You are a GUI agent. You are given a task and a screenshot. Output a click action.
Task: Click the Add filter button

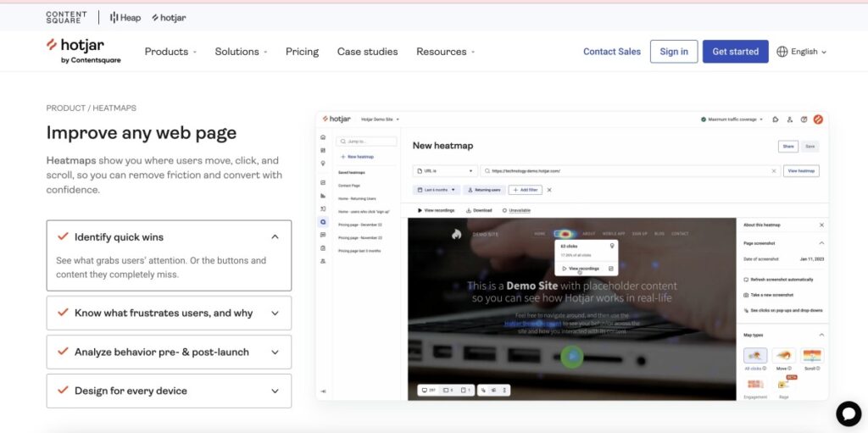tap(525, 190)
